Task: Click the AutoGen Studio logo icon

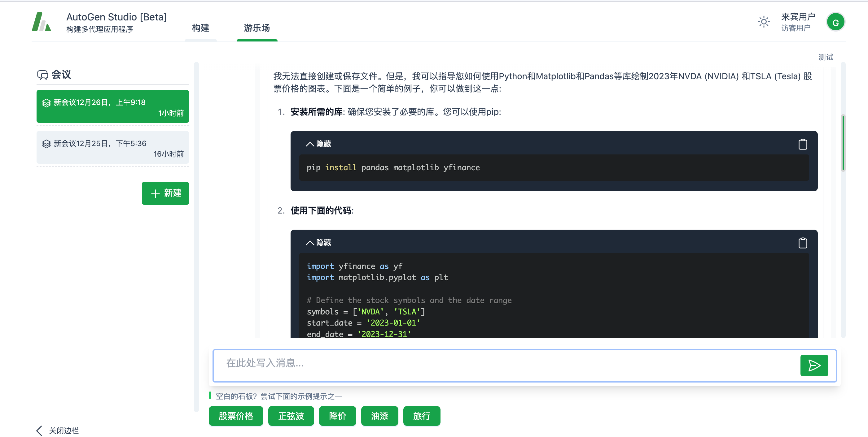Action: (42, 22)
